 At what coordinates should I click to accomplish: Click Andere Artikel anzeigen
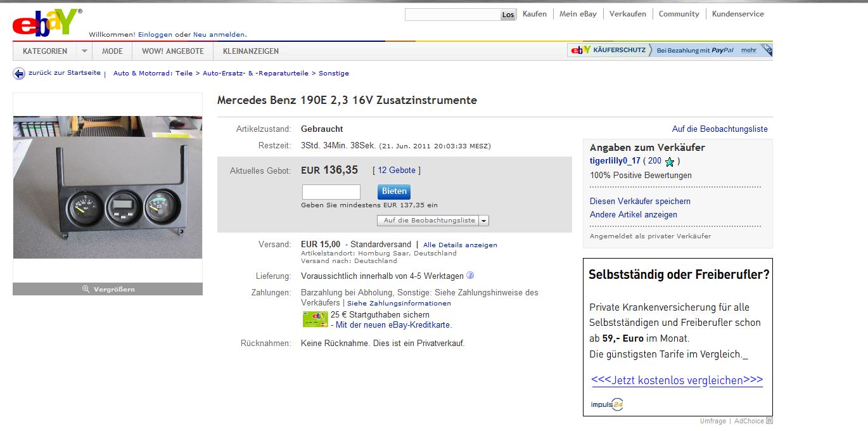pyautogui.click(x=634, y=215)
